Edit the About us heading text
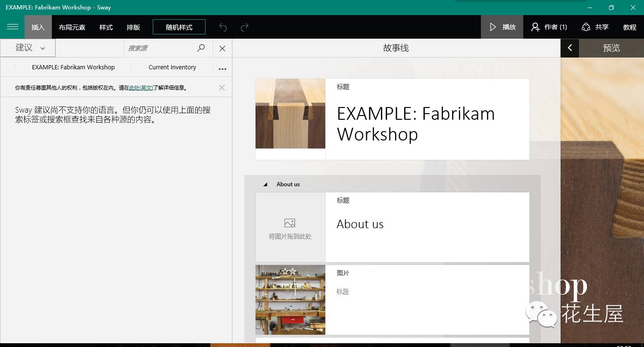The width and height of the screenshot is (644, 347). click(x=360, y=224)
